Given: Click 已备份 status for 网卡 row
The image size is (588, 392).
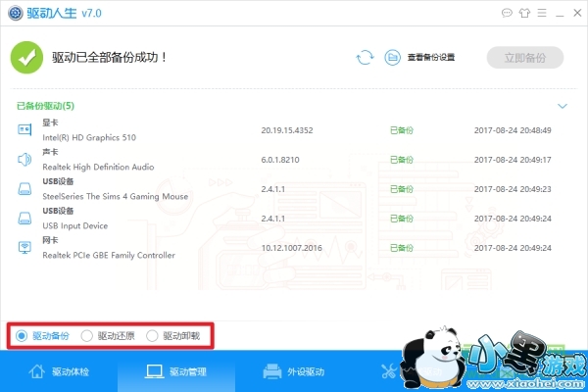Looking at the screenshot, I should [402, 248].
